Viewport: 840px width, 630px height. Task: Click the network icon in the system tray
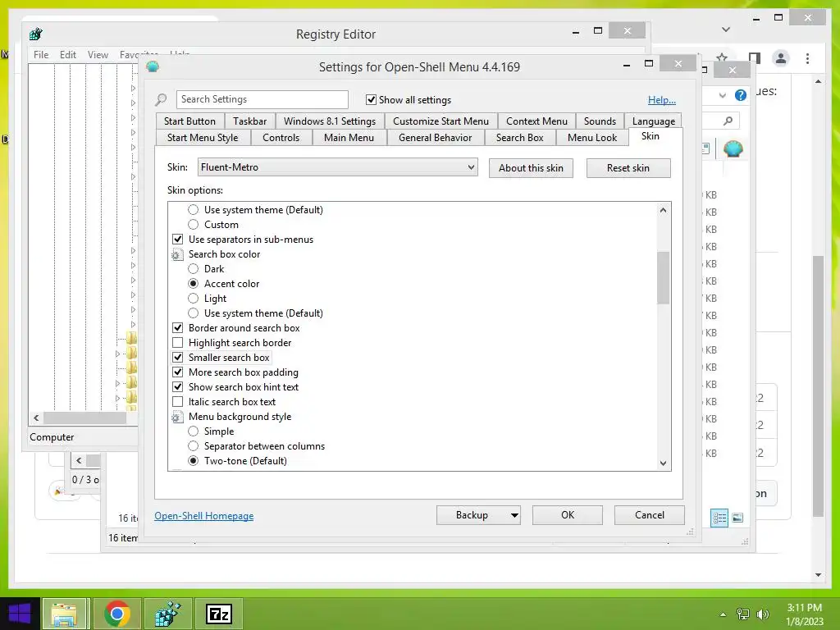[x=743, y=614]
